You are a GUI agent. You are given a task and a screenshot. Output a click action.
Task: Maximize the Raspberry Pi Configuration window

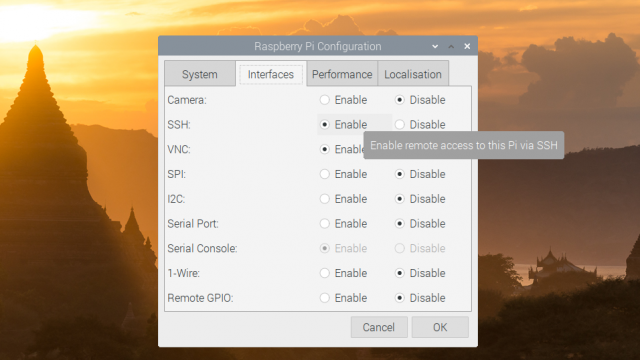coord(451,47)
